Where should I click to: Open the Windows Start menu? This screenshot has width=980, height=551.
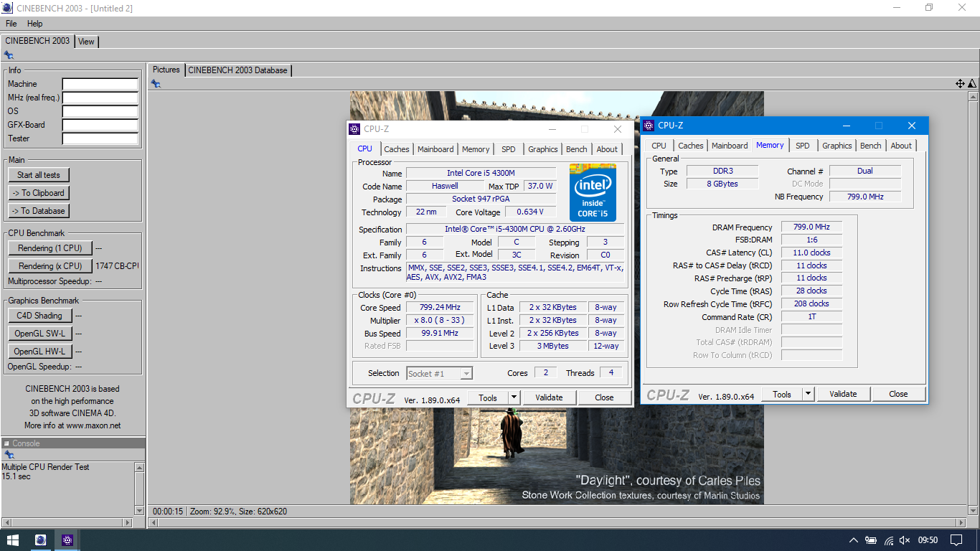pyautogui.click(x=13, y=540)
